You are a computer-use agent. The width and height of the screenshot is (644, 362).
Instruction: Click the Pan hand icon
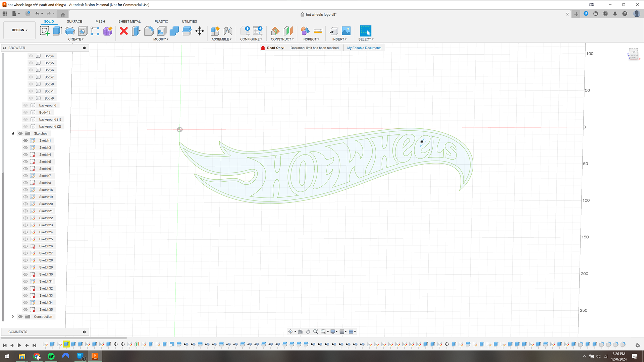(x=308, y=331)
